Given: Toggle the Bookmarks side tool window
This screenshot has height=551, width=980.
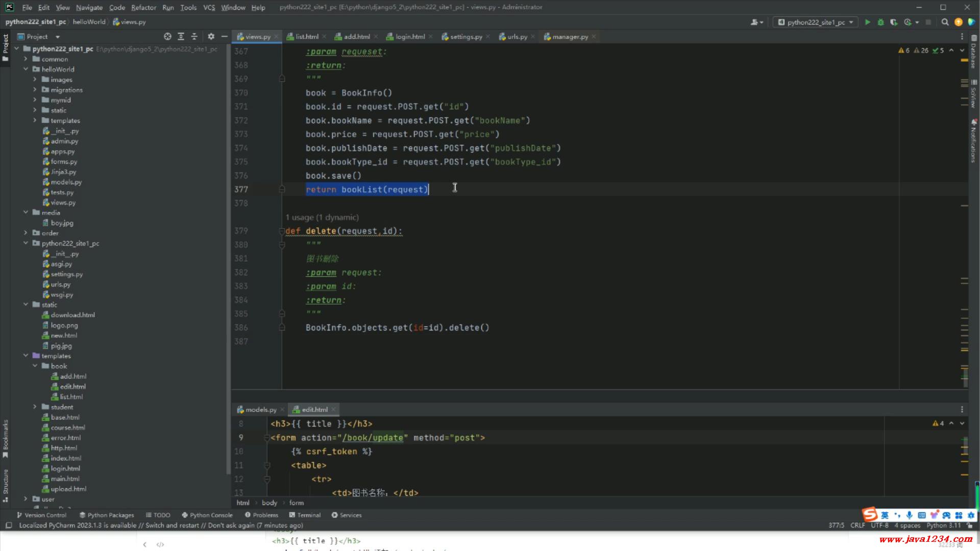Looking at the screenshot, I should (6, 438).
